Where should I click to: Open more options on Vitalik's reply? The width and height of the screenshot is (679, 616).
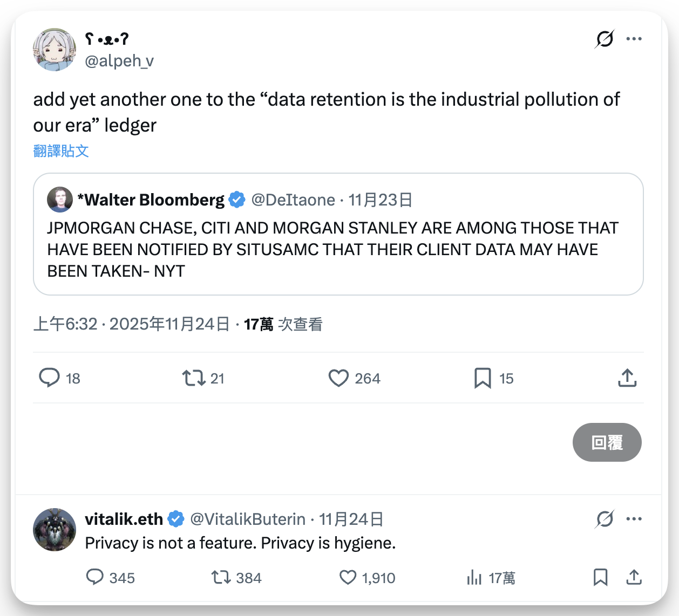pyautogui.click(x=634, y=519)
